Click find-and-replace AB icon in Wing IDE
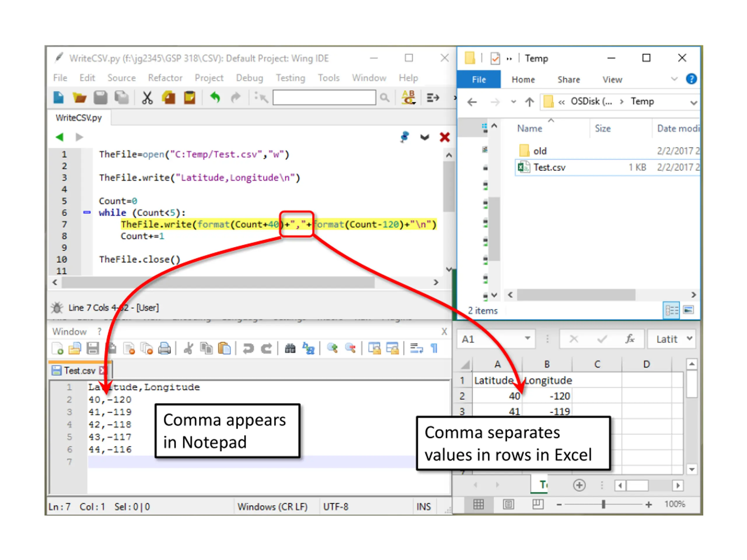747x560 pixels. (x=408, y=97)
